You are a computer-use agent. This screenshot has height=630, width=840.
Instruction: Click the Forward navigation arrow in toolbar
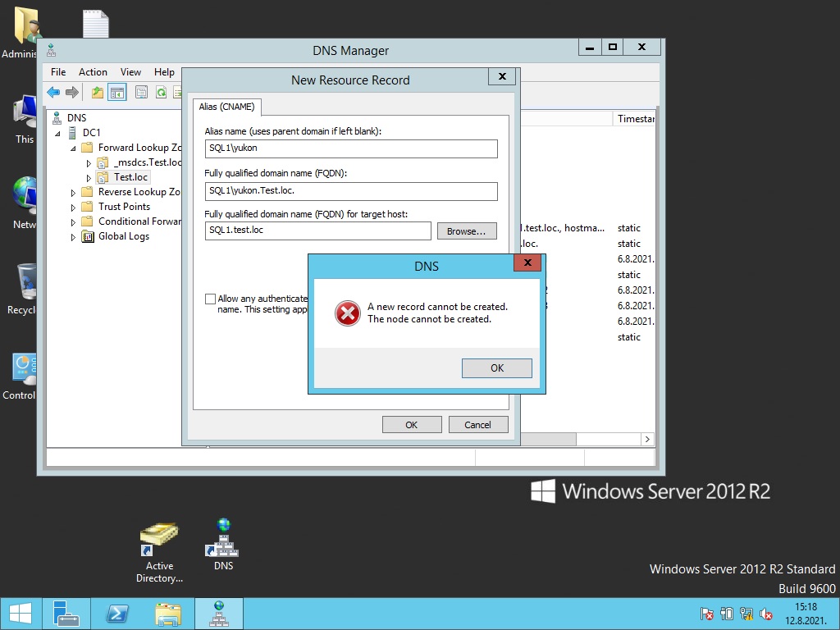[72, 91]
